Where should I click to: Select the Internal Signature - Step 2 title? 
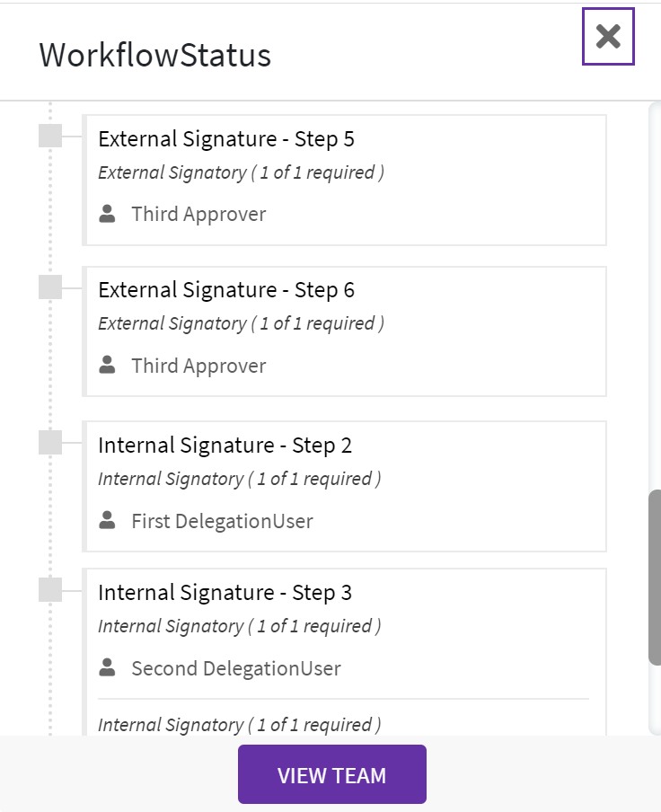click(x=225, y=446)
